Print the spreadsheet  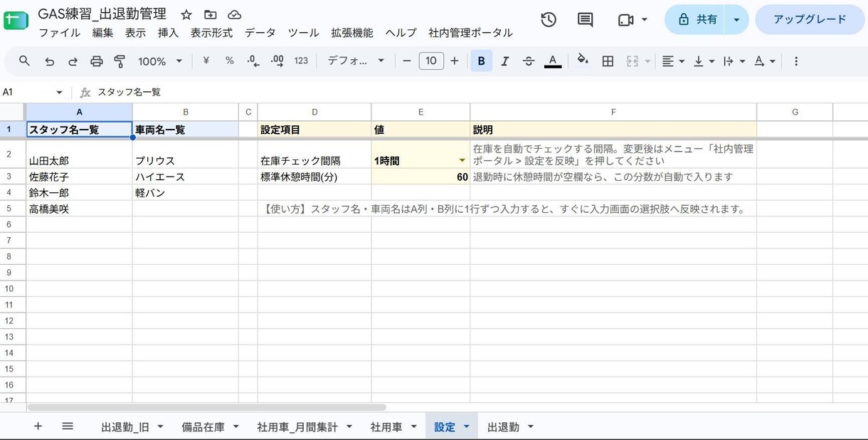coord(97,61)
